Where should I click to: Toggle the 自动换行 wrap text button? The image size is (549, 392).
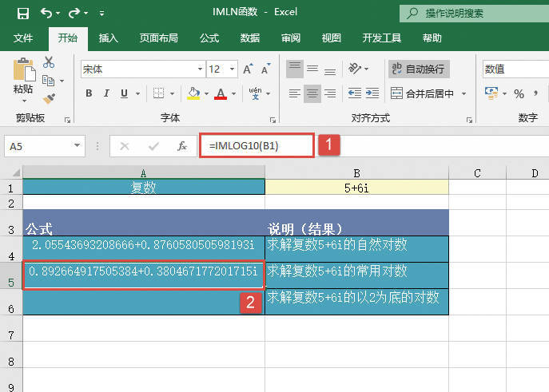pyautogui.click(x=419, y=69)
